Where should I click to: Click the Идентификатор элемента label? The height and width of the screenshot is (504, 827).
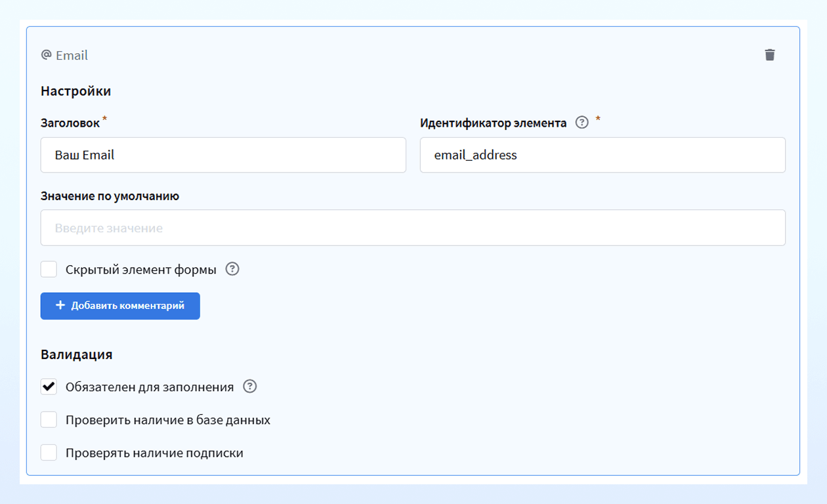(494, 123)
